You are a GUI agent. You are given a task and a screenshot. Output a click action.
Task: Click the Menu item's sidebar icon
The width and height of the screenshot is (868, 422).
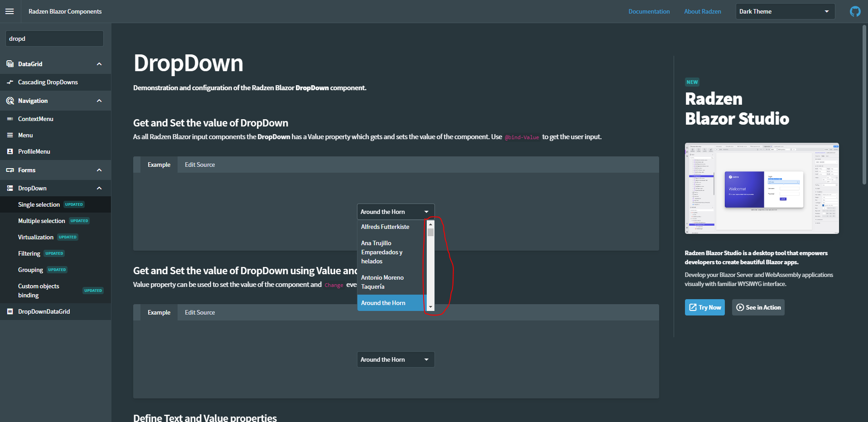coord(10,135)
